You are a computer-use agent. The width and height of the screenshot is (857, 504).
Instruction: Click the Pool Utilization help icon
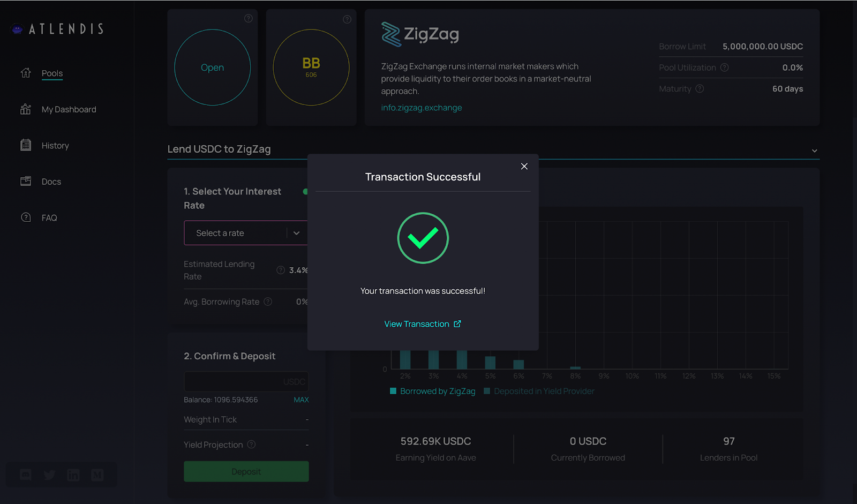tap(725, 67)
